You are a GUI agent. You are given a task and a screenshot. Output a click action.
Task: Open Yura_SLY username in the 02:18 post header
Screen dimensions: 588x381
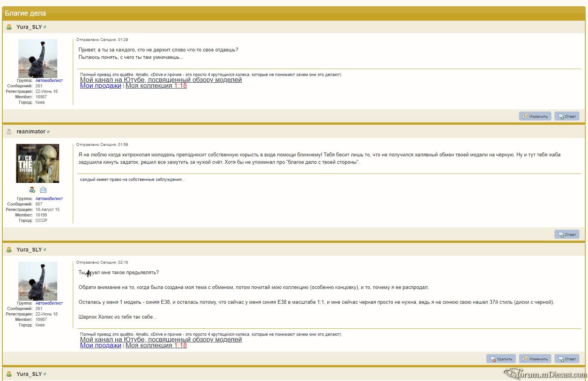pos(29,250)
